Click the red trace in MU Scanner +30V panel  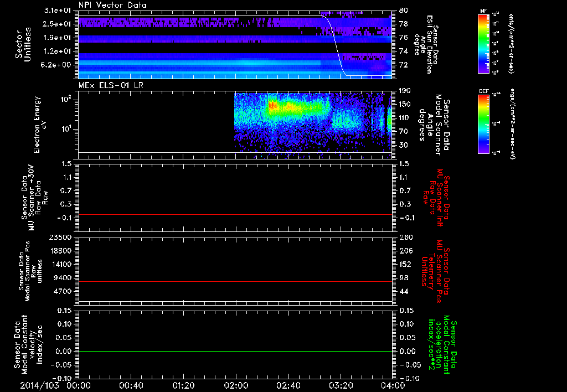tap(235, 214)
